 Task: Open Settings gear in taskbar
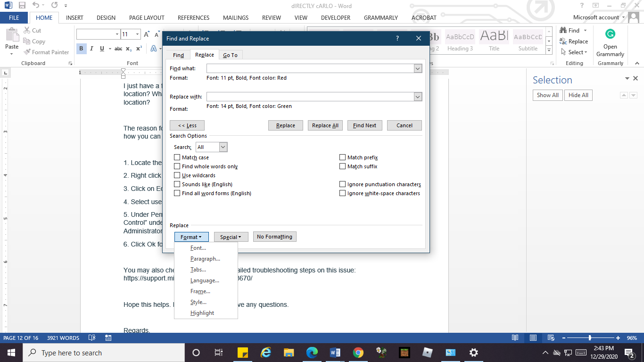[474, 353]
